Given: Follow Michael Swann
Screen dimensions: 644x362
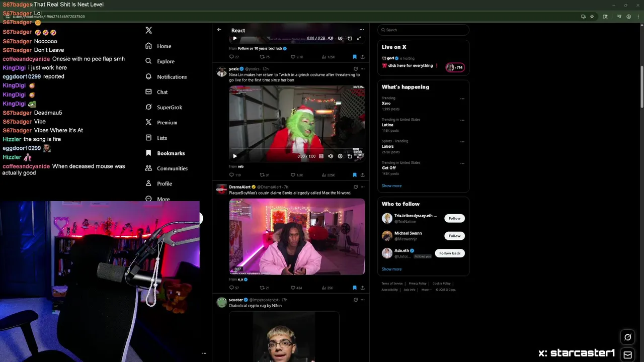Looking at the screenshot, I should (454, 236).
